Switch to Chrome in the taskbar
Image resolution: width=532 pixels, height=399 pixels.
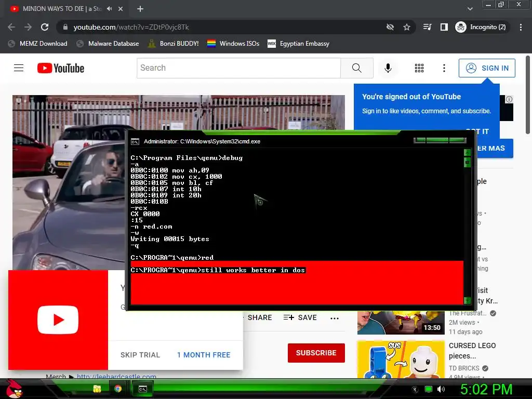118,389
